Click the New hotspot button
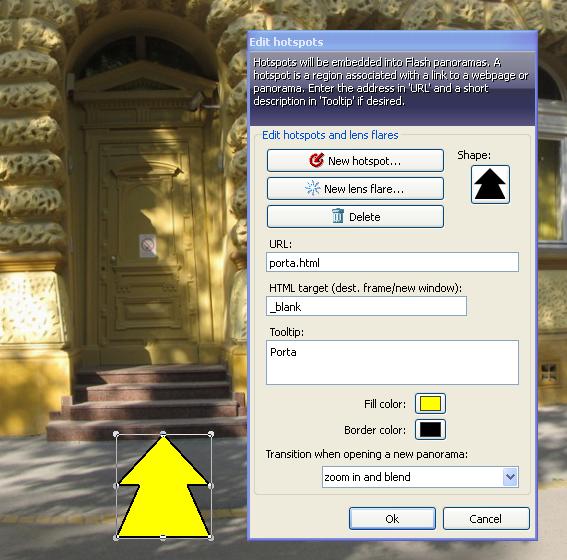 (x=355, y=161)
